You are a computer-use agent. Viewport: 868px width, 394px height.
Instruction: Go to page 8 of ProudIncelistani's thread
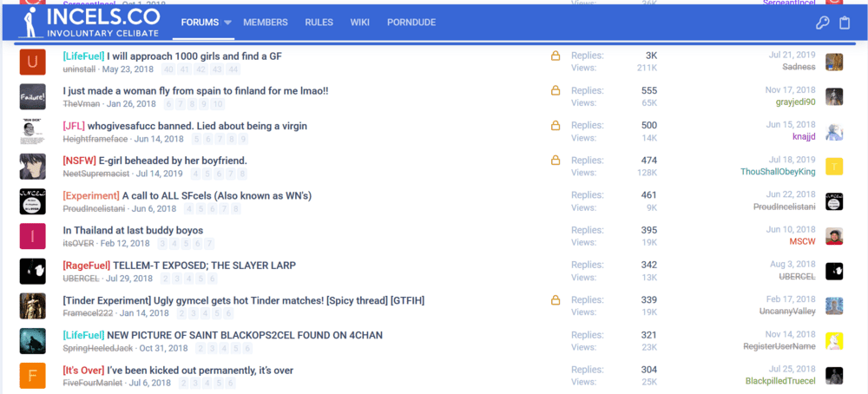236,208
